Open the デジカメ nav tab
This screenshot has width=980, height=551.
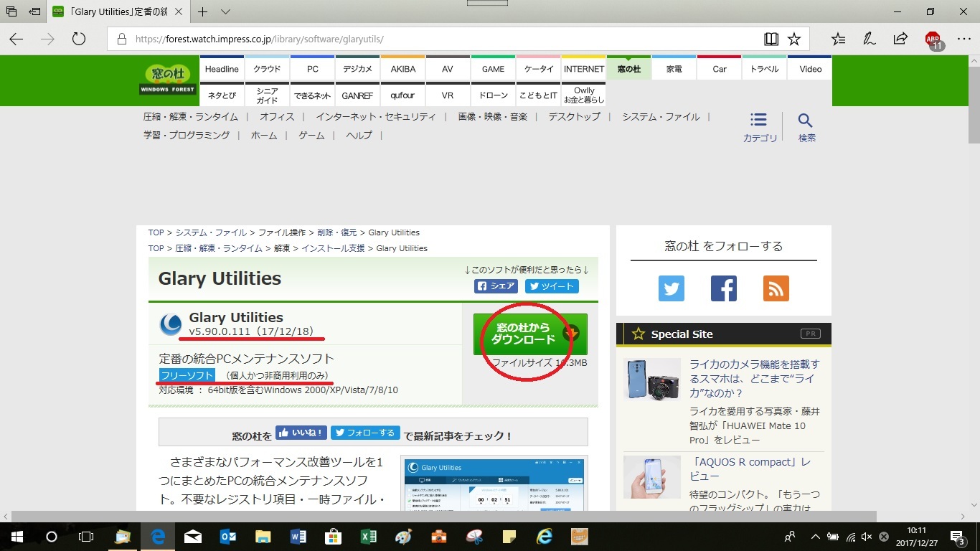[357, 69]
